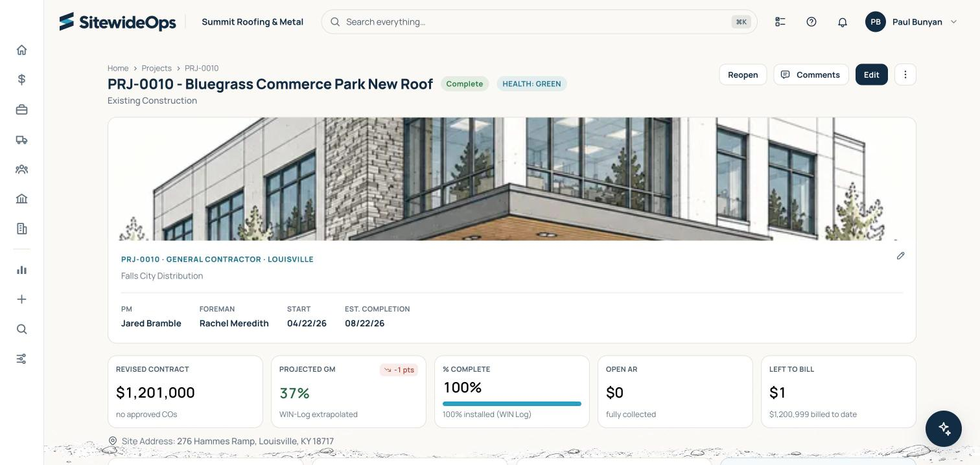
Task: Click the Projected GM 37% value
Action: [294, 393]
